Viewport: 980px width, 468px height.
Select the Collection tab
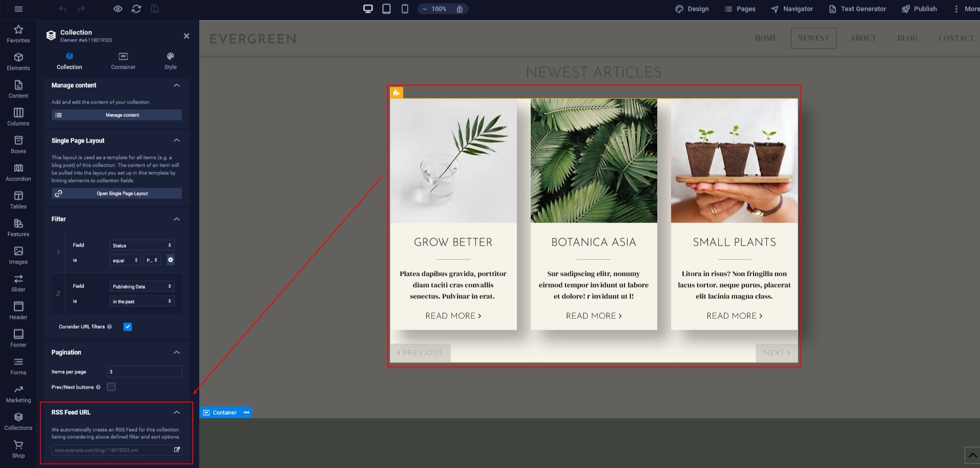[x=69, y=61]
